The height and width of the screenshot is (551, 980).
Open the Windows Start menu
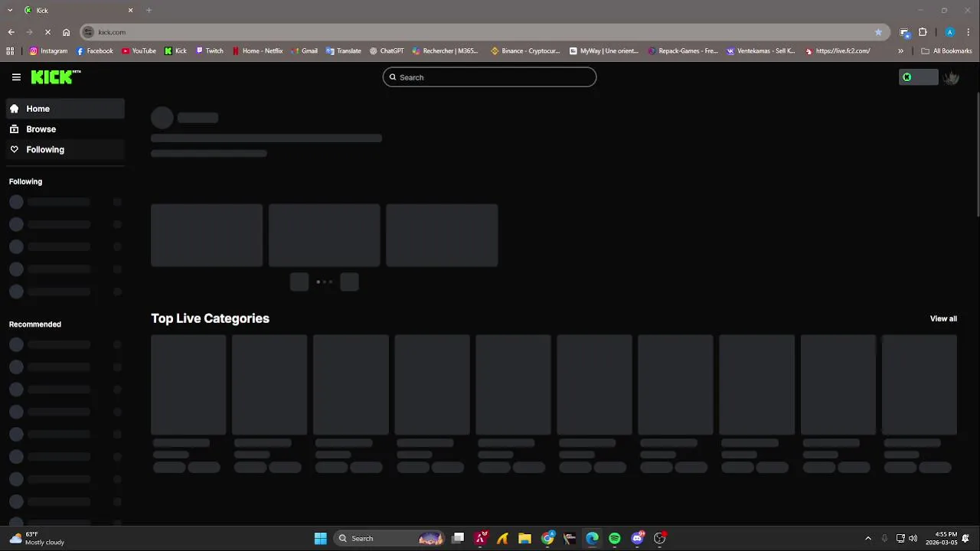pyautogui.click(x=321, y=539)
